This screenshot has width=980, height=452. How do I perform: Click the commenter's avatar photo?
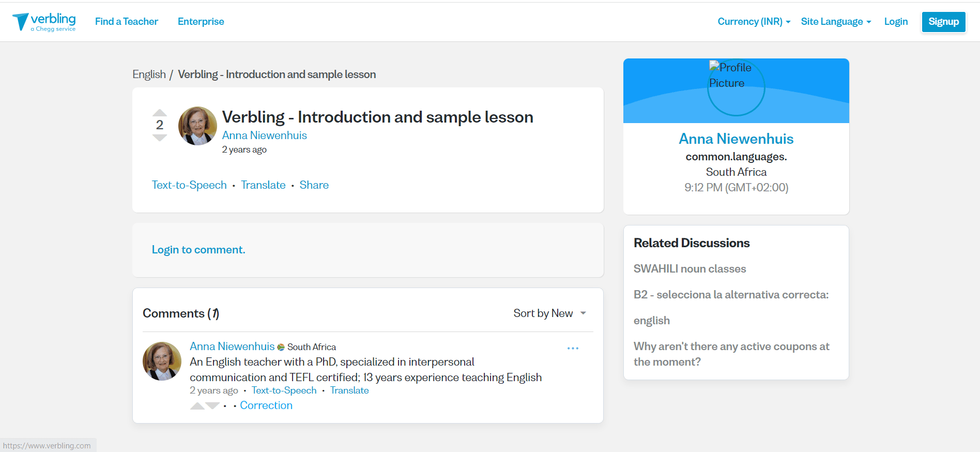click(162, 361)
